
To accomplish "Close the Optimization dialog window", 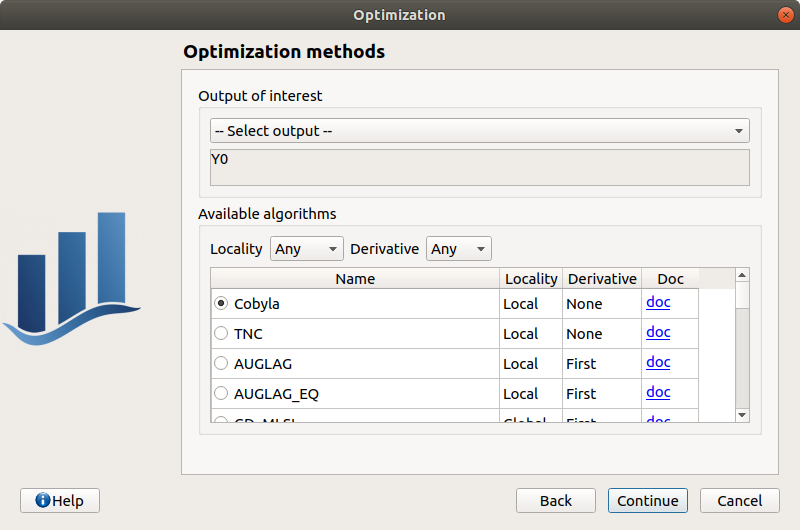I will click(785, 15).
